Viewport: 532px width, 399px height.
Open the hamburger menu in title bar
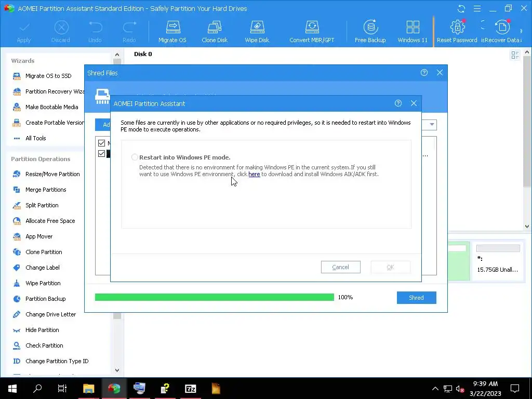[477, 9]
